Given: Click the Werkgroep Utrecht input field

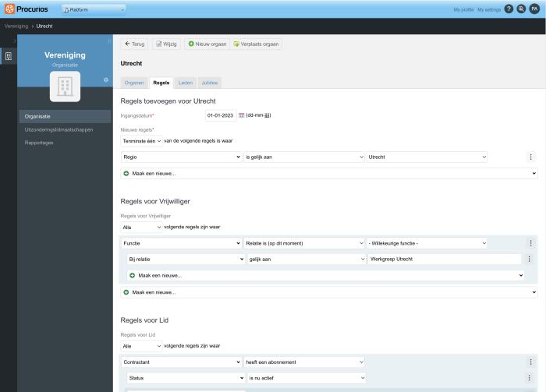Looking at the screenshot, I should 445,260.
